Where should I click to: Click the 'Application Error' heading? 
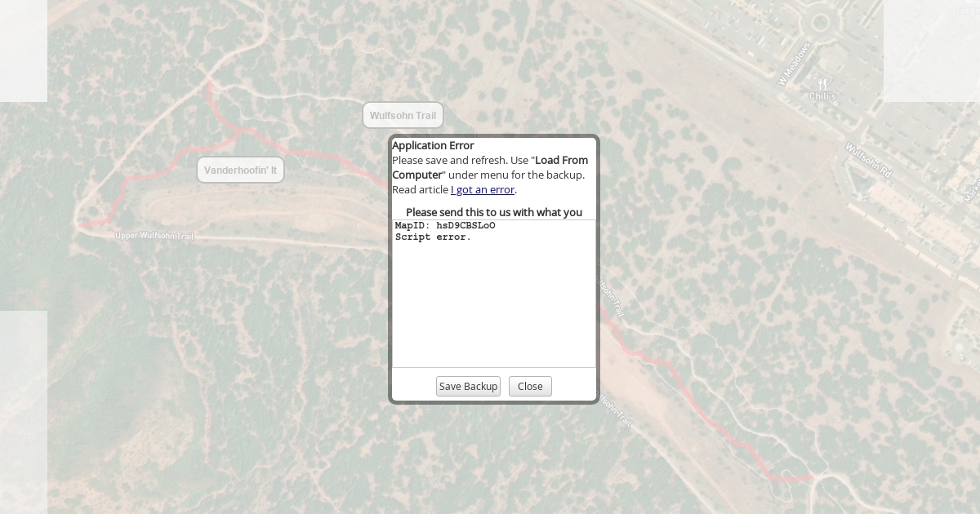[433, 145]
